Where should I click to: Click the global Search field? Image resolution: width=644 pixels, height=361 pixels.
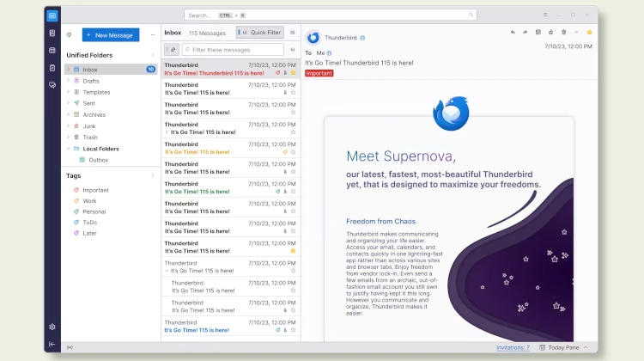point(331,15)
